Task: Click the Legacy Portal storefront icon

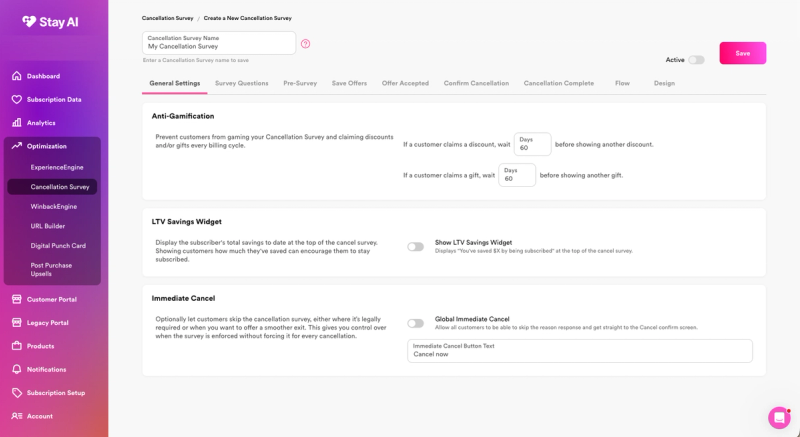Action: [17, 323]
